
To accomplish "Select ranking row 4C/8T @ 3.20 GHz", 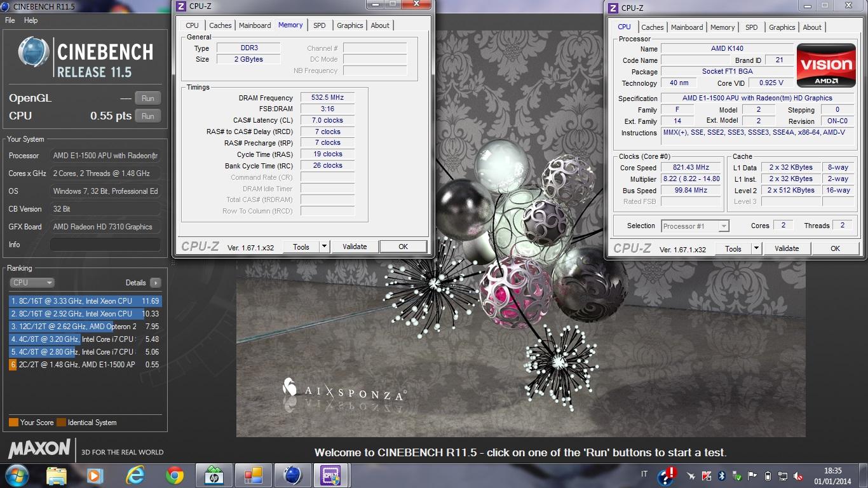I will point(85,339).
